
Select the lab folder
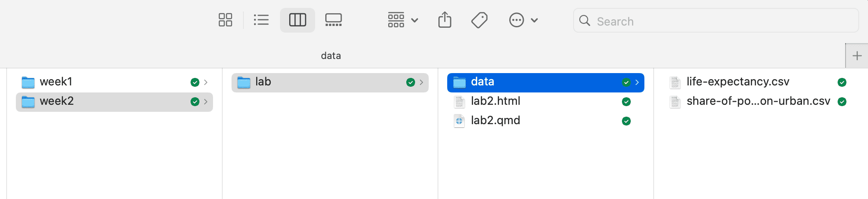point(263,82)
